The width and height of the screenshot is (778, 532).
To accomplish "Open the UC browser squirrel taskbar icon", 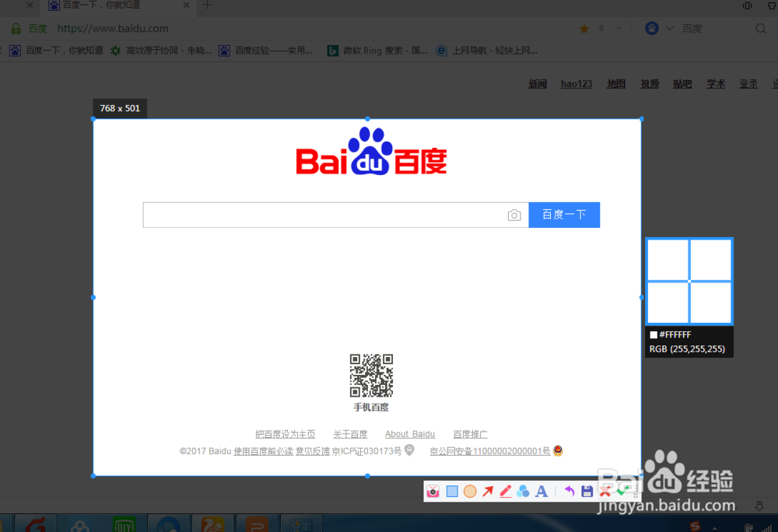I will point(212,524).
